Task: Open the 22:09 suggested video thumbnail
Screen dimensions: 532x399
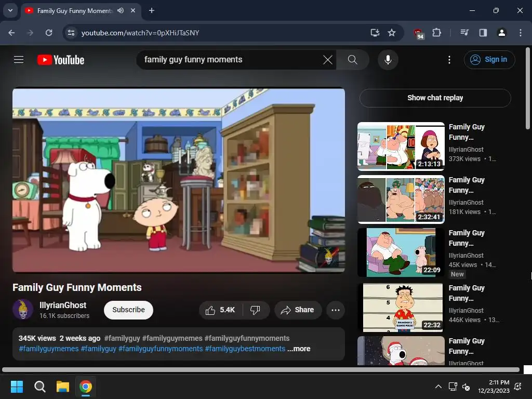Action: click(401, 252)
